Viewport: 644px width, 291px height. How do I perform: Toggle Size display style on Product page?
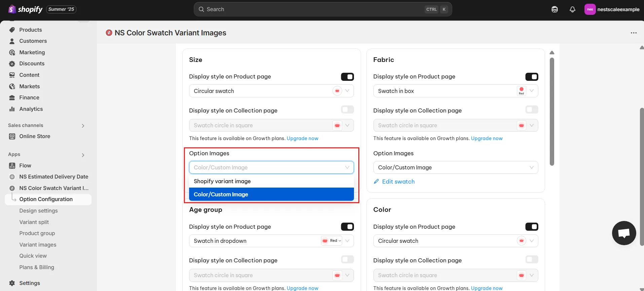click(347, 77)
